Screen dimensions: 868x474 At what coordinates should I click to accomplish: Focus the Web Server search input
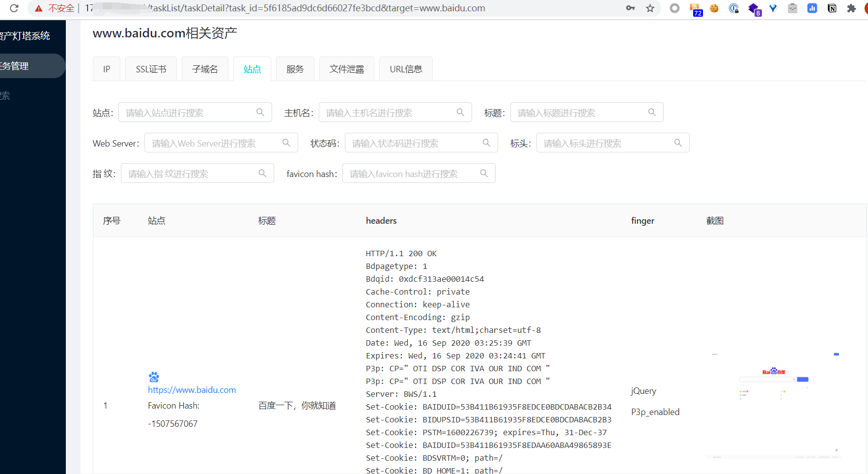click(221, 143)
